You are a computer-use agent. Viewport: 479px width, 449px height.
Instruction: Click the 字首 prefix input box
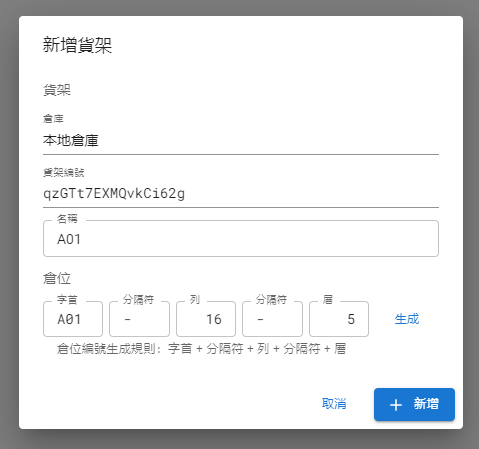pos(73,319)
